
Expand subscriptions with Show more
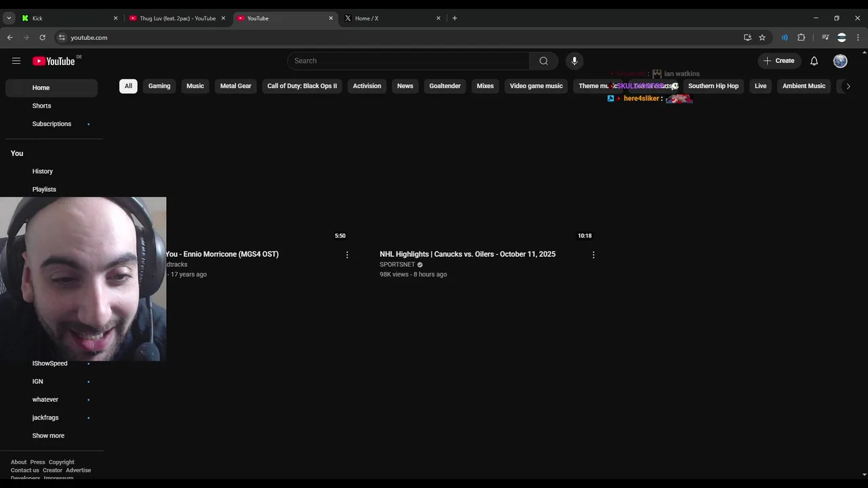point(48,436)
